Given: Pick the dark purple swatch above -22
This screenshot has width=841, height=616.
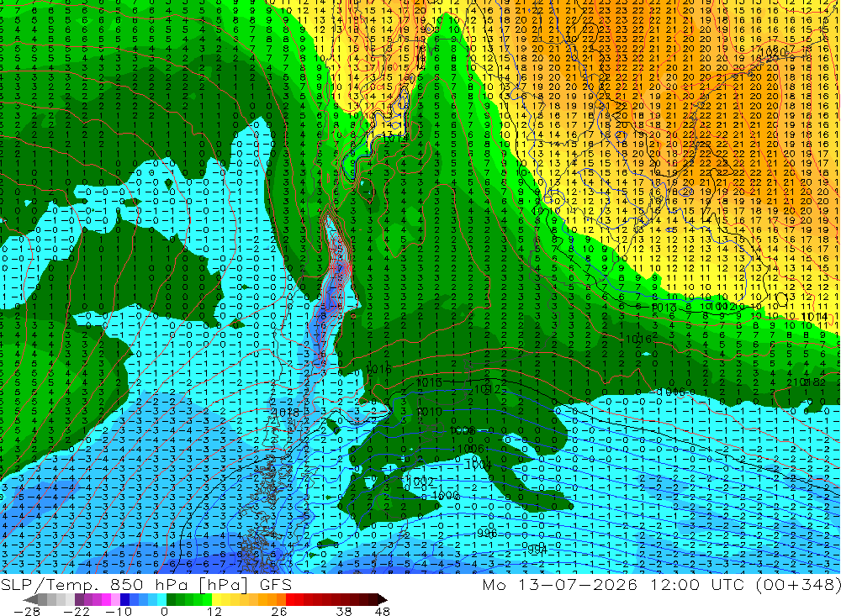Looking at the screenshot, I should [x=79, y=600].
